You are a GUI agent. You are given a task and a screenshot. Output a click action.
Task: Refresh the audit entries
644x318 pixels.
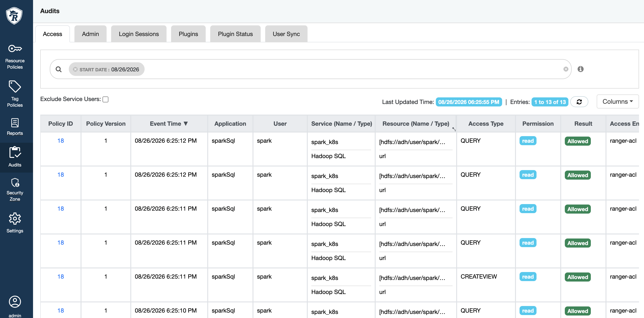point(579,102)
